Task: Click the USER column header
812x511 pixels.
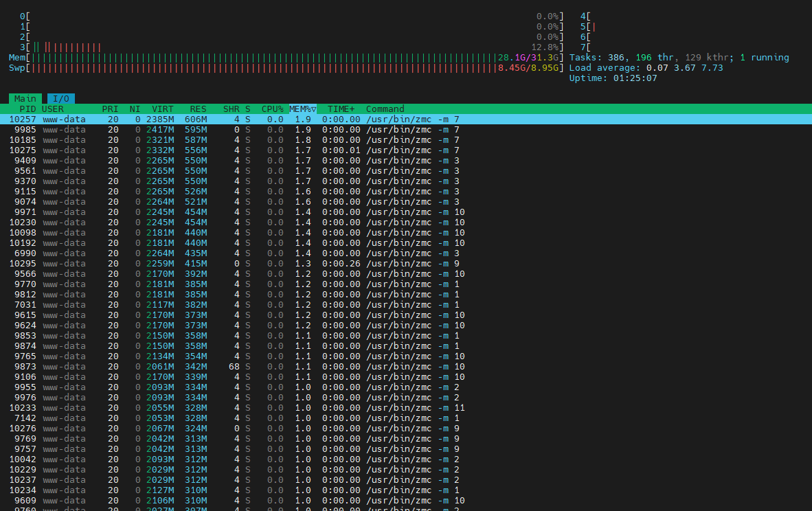Action: pyautogui.click(x=53, y=109)
